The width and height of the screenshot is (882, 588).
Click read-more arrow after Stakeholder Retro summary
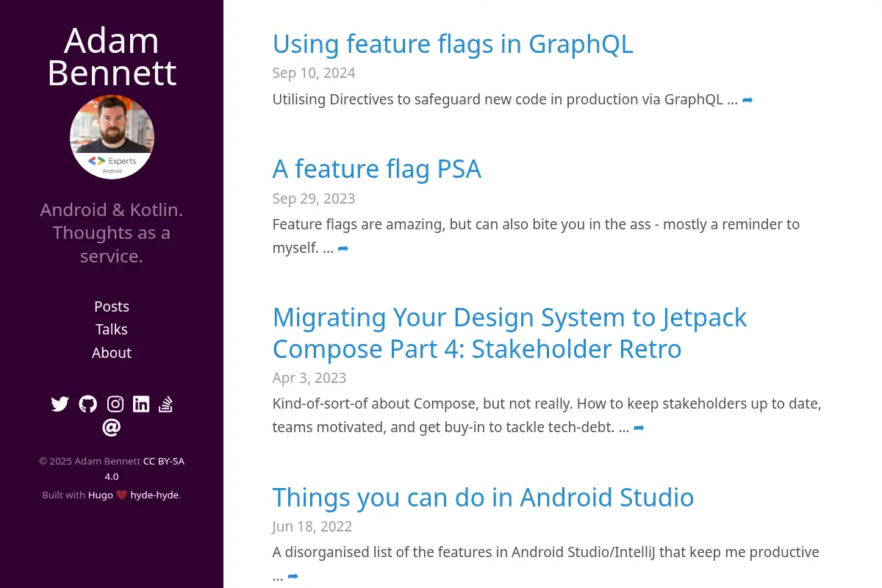coord(639,427)
